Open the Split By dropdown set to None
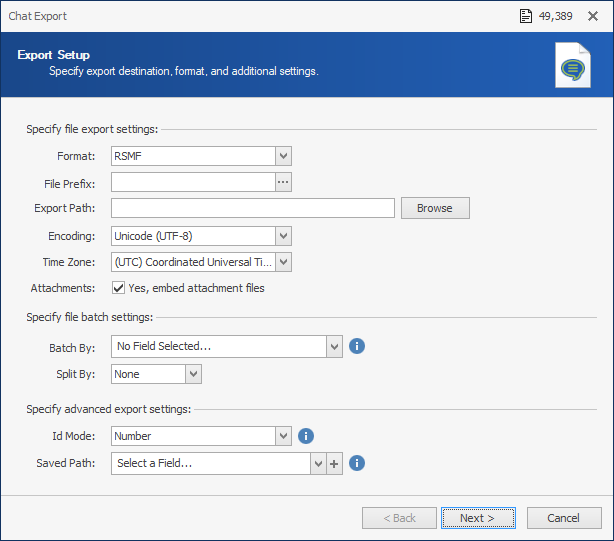This screenshot has height=541, width=614. [x=193, y=374]
